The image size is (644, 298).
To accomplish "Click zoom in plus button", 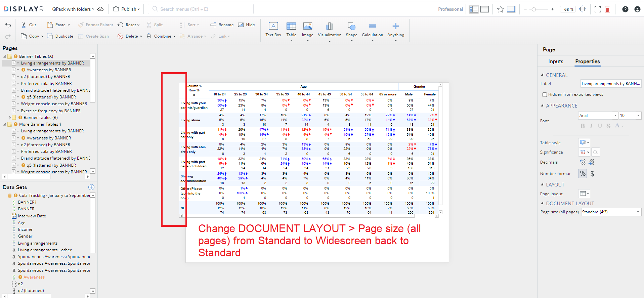I will pos(553,9).
